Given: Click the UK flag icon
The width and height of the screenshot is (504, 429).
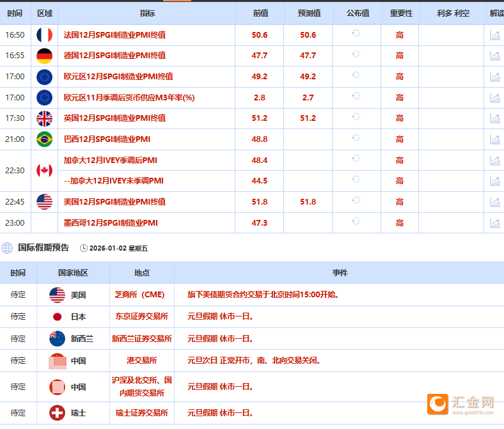Looking at the screenshot, I should [44, 118].
